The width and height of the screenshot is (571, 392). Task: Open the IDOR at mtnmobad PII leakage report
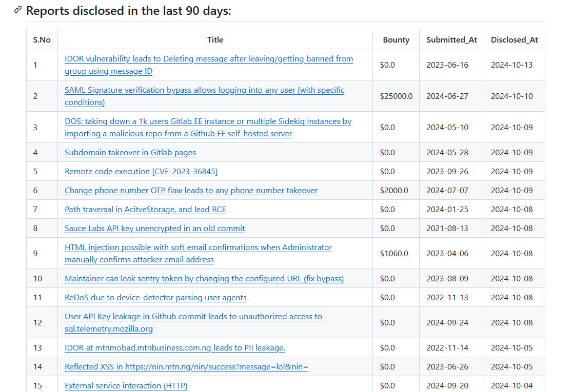pyautogui.click(x=174, y=347)
